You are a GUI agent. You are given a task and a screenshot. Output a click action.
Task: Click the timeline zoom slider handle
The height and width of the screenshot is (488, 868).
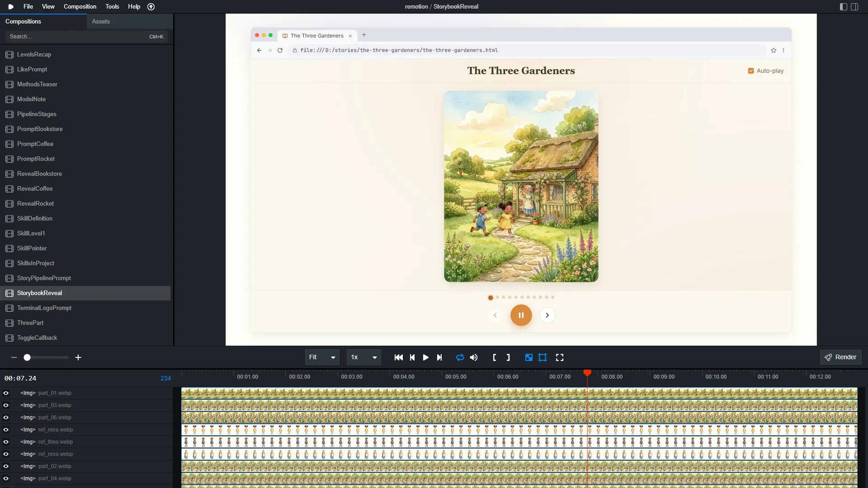tap(27, 357)
